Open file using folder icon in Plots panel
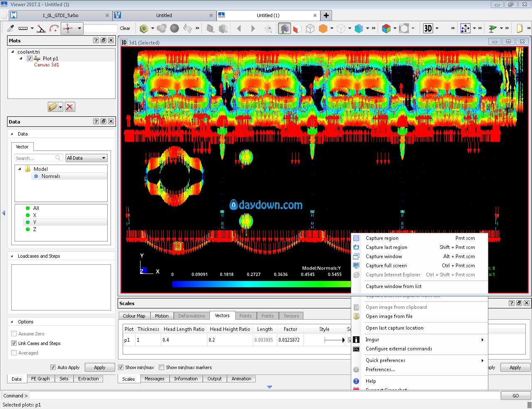This screenshot has height=409, width=532. [x=52, y=107]
